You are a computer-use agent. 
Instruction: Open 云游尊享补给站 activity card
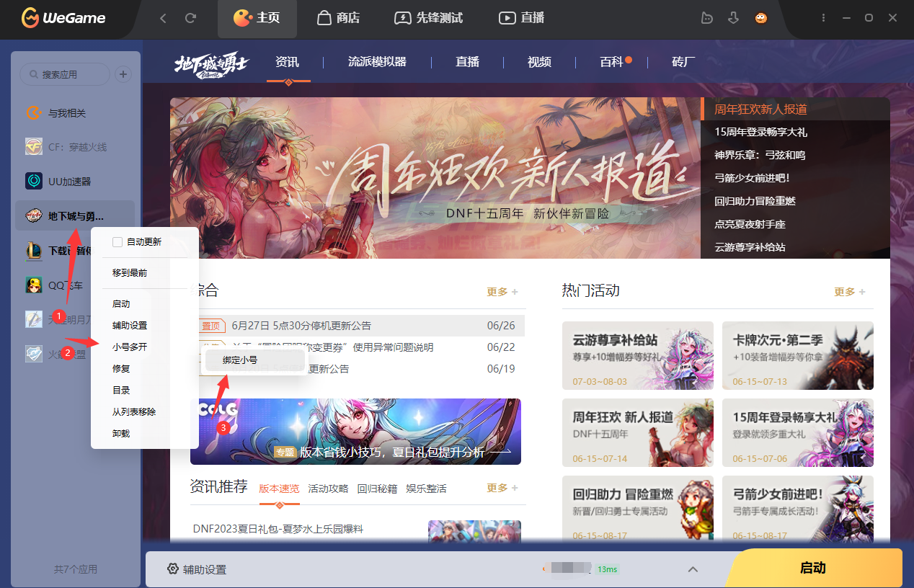pyautogui.click(x=638, y=355)
